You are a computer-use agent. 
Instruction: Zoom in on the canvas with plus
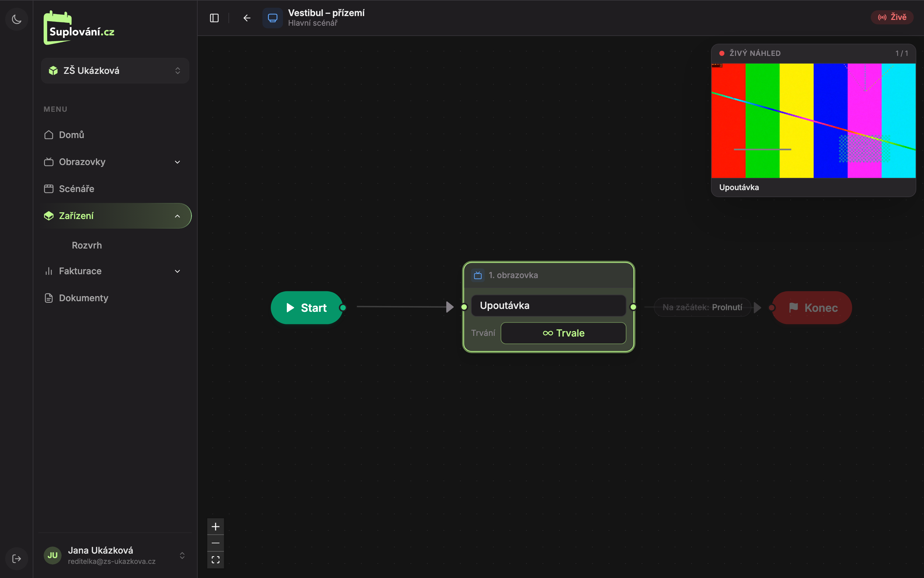point(215,526)
